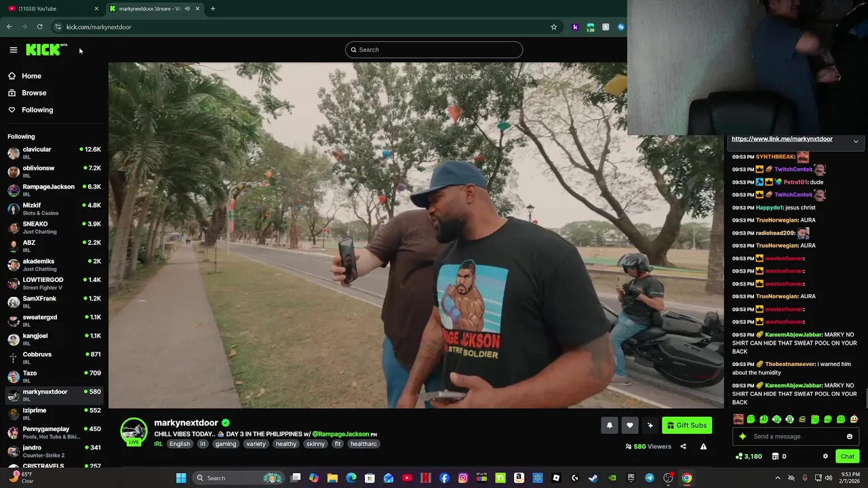Click the IRL category link

click(158, 444)
